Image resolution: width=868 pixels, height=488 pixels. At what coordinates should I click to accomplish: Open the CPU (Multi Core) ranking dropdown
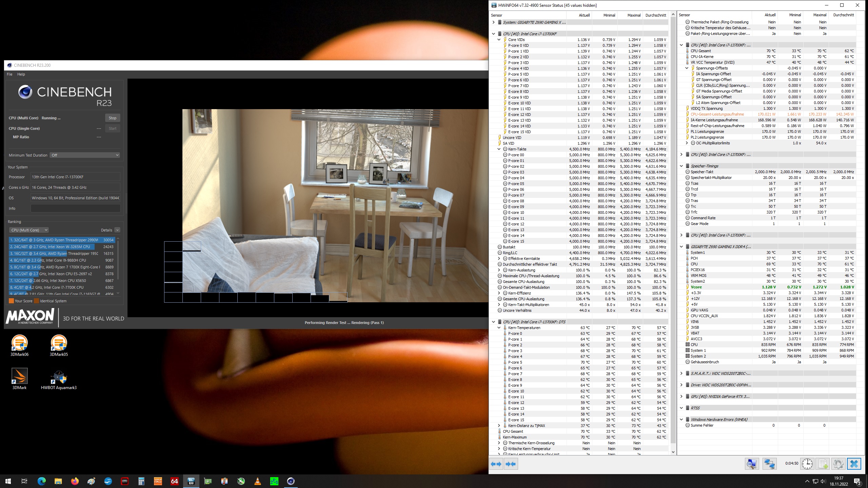coord(29,230)
